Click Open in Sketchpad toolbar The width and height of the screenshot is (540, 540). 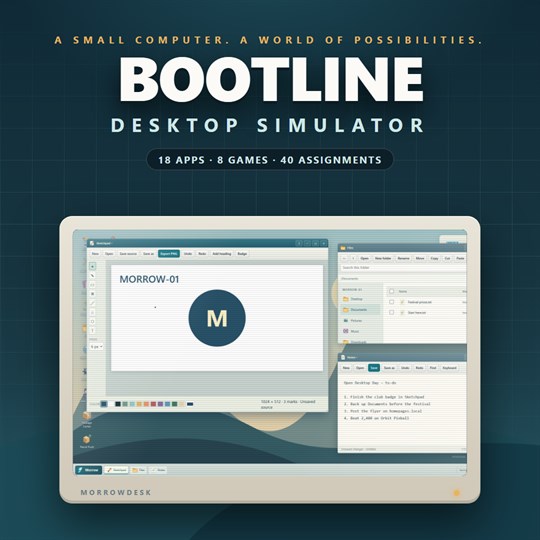coord(109,253)
